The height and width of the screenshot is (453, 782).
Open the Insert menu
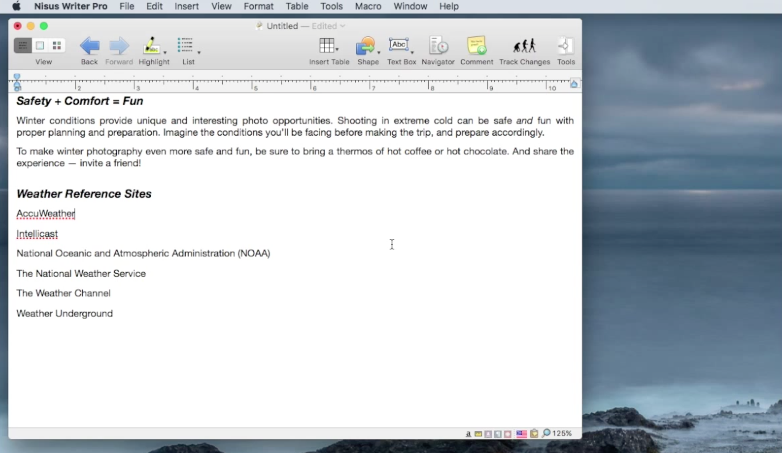click(187, 6)
